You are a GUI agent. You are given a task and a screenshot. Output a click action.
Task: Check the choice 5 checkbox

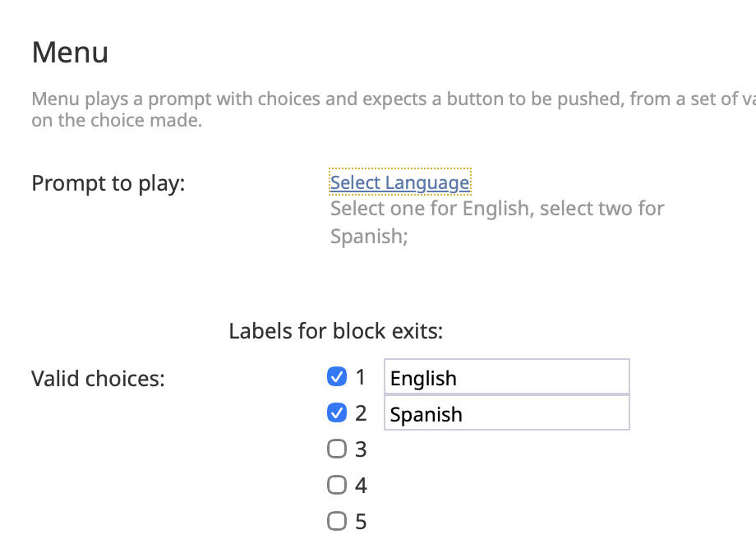pyautogui.click(x=336, y=522)
